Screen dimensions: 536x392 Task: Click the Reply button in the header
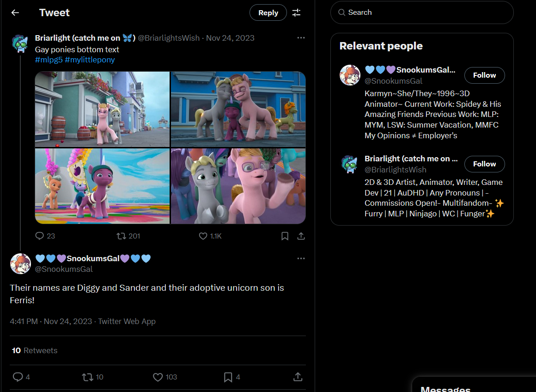click(x=268, y=12)
